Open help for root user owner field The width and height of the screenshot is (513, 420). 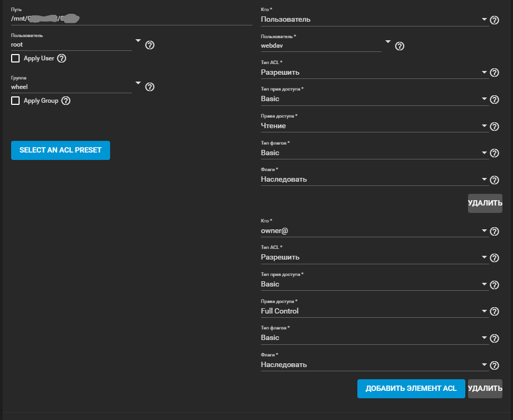coord(150,45)
